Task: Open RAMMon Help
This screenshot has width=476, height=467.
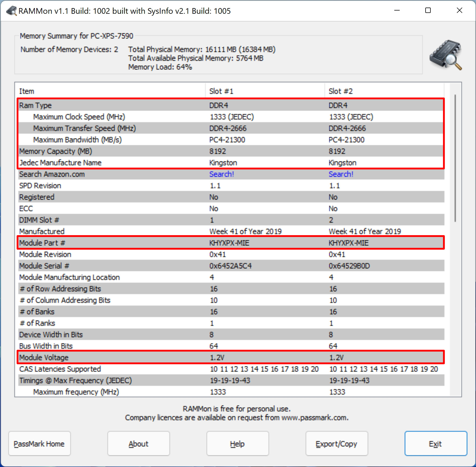Action: click(x=238, y=444)
